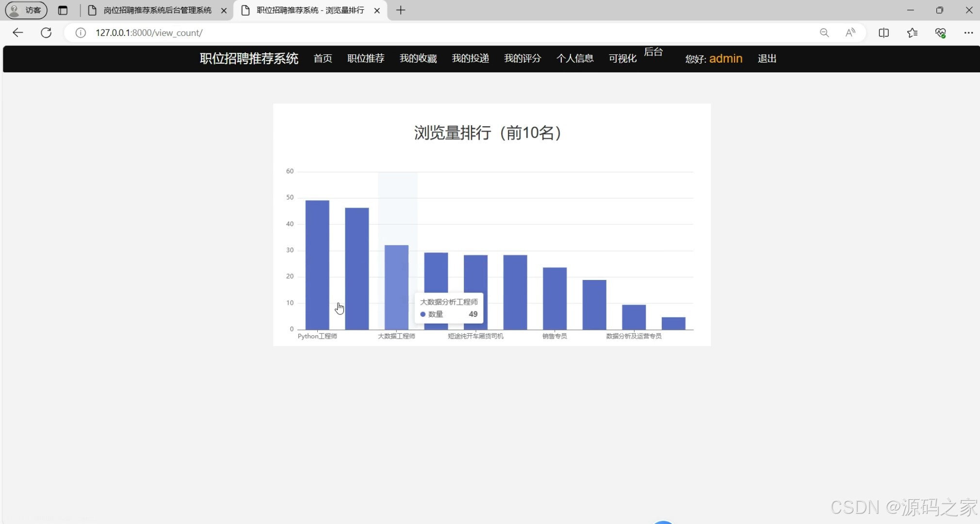Select 首页 in the navigation bar
This screenshot has height=524, width=980.
point(322,58)
